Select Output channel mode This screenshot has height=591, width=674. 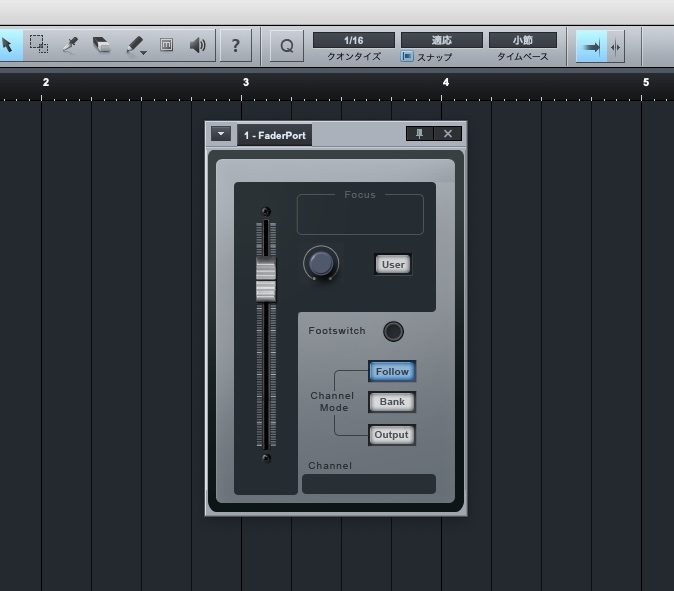(392, 435)
